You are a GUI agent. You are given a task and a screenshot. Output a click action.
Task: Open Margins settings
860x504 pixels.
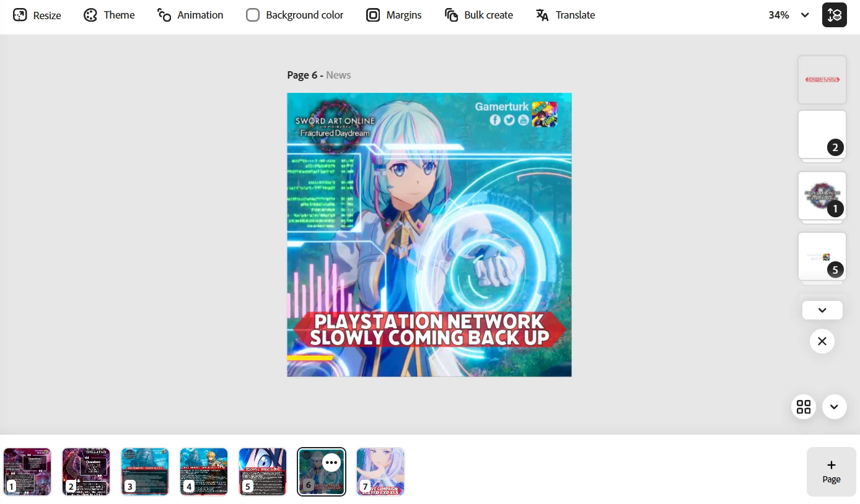pos(393,15)
